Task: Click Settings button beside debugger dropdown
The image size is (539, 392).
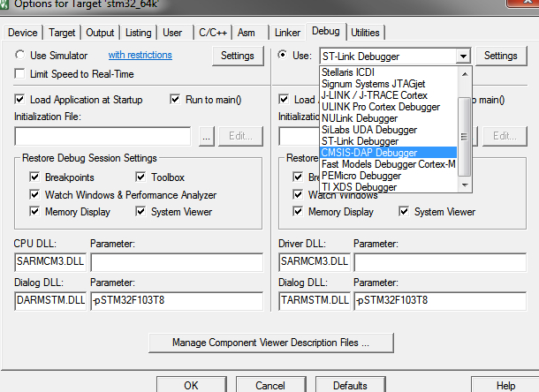Action: (501, 56)
